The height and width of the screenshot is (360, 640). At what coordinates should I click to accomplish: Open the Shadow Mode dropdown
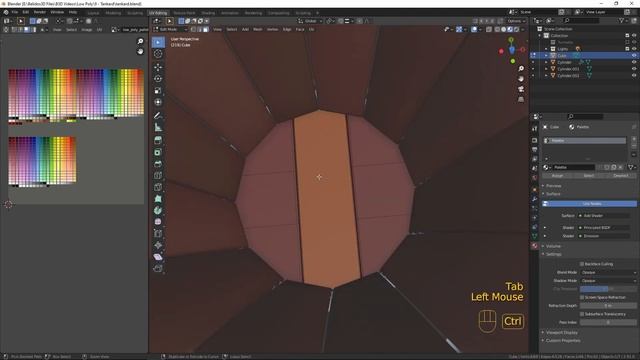(608, 281)
